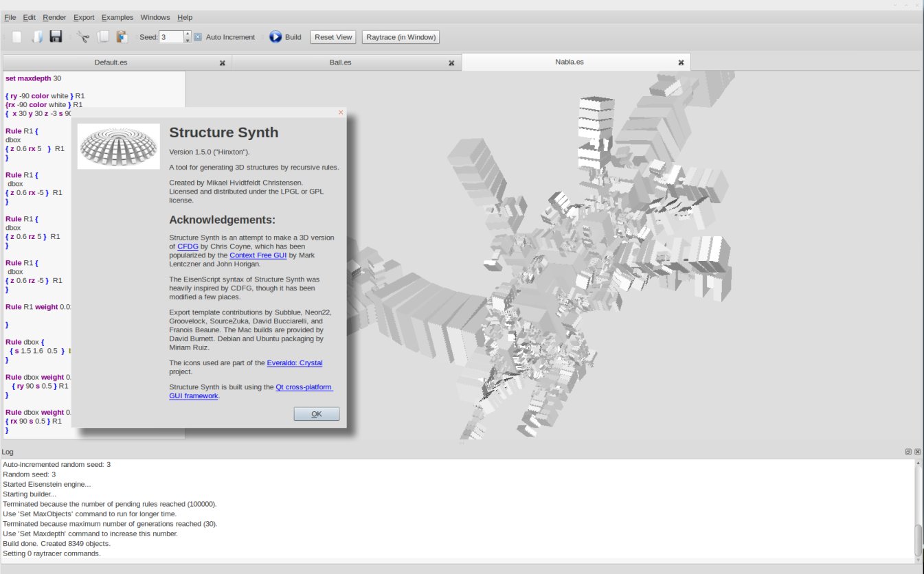Screen dimensions: 924x574
Task: Open the Windows menu
Action: [155, 17]
